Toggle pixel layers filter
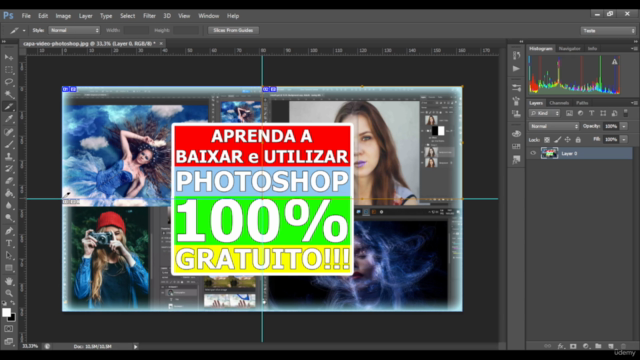 569,113
